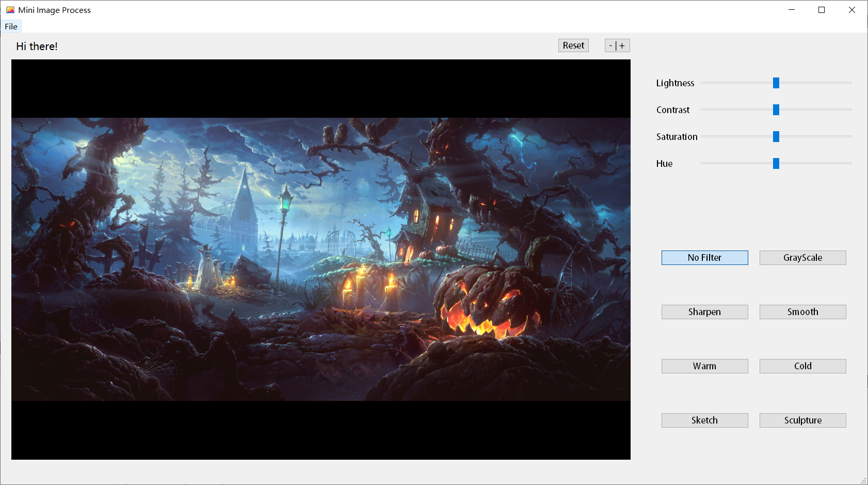This screenshot has width=868, height=485.
Task: Open the File menu
Action: point(11,26)
